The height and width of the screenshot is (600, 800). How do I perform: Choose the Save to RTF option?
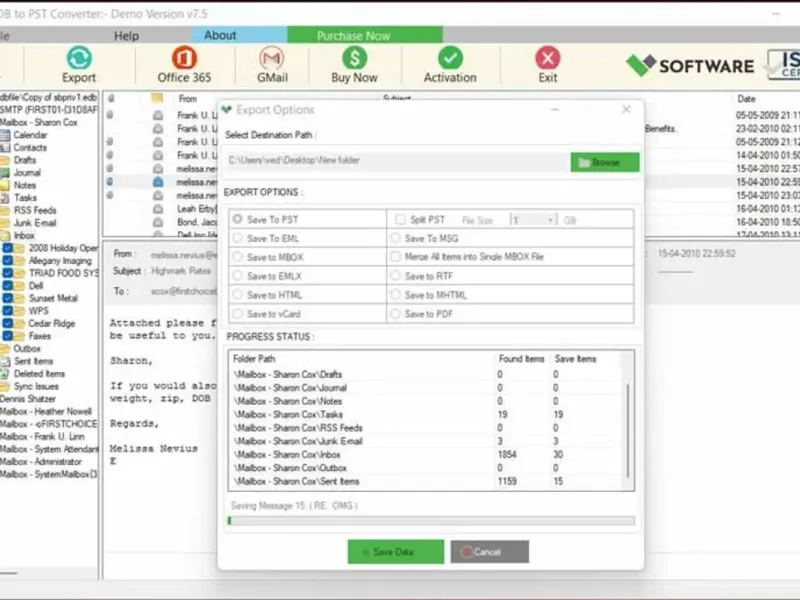click(395, 276)
